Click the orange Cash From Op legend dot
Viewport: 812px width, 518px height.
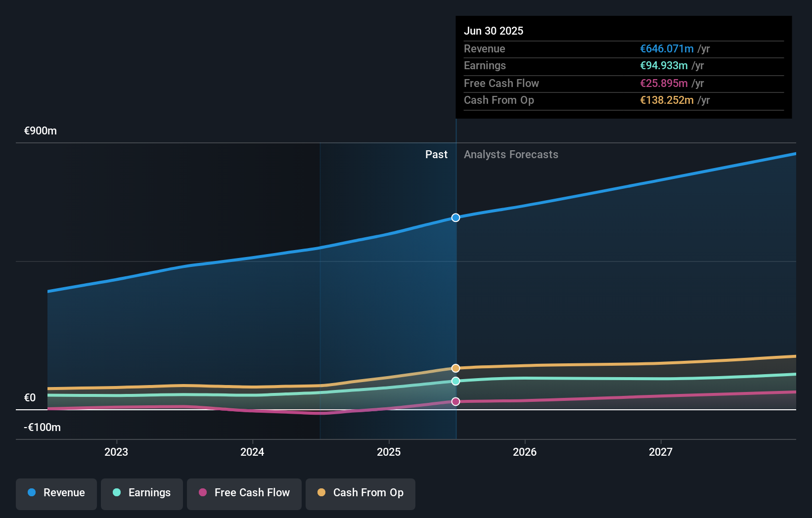coord(321,493)
